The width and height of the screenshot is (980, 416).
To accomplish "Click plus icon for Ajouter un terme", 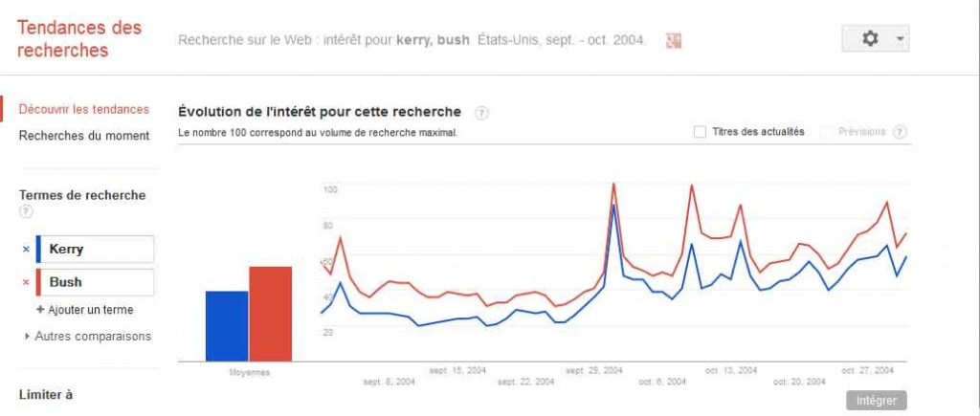I will tap(40, 309).
